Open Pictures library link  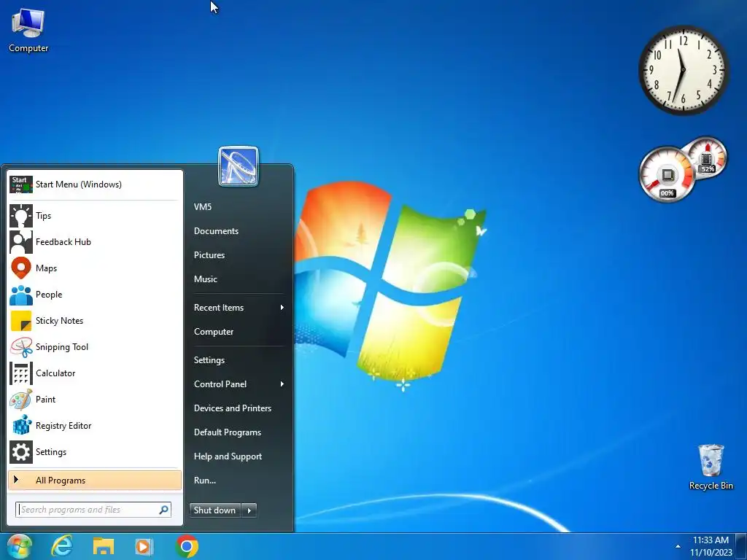point(209,255)
